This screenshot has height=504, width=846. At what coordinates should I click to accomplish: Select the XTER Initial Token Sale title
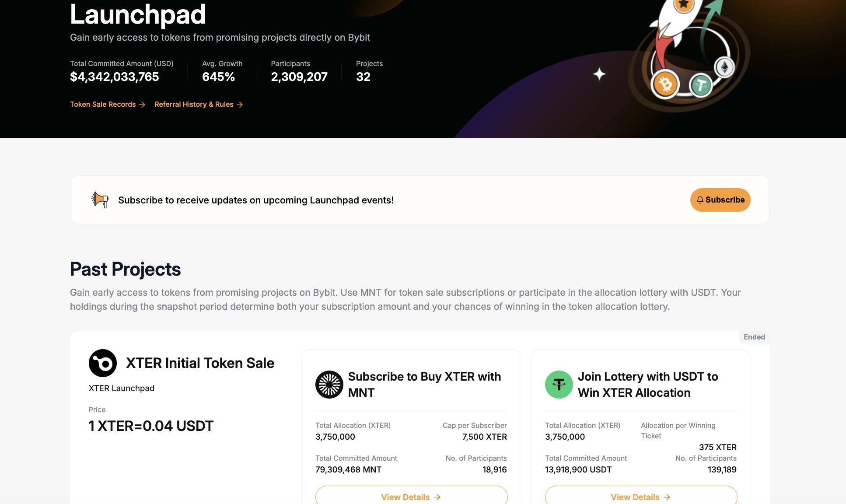[x=200, y=363]
